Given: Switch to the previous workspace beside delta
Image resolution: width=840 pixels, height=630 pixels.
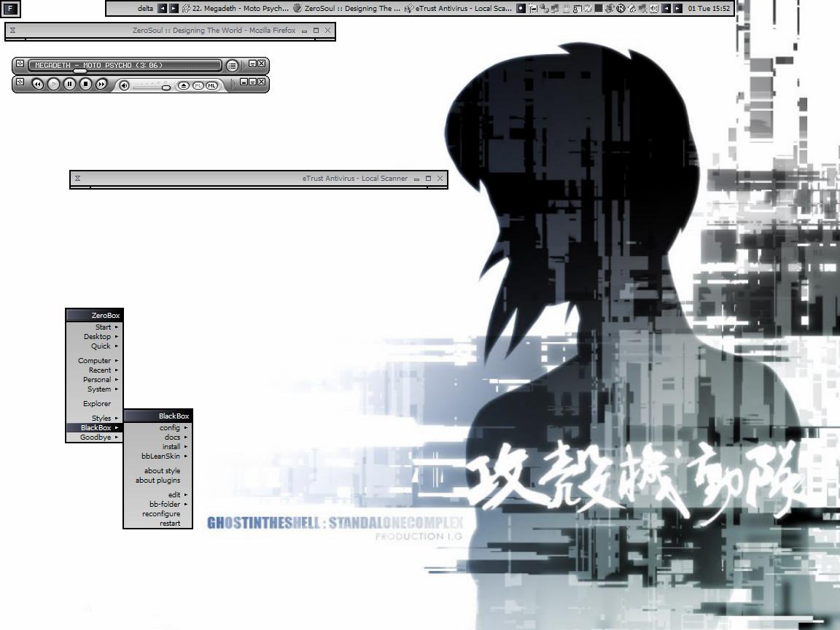Looking at the screenshot, I should [x=163, y=9].
